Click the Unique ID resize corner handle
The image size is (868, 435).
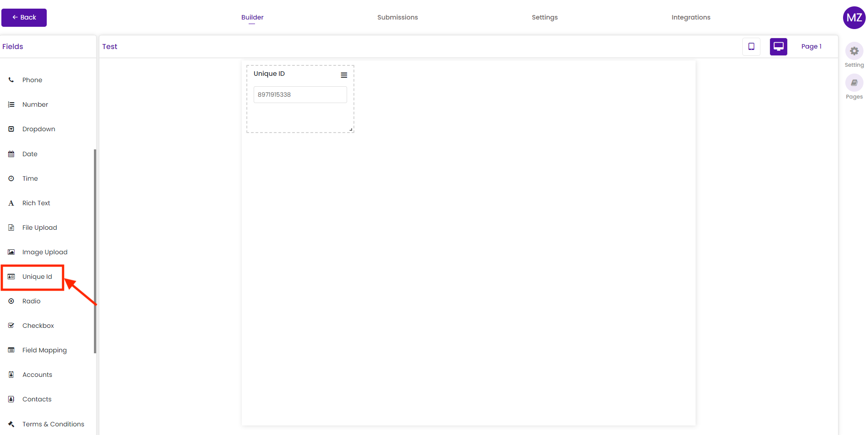tap(351, 129)
